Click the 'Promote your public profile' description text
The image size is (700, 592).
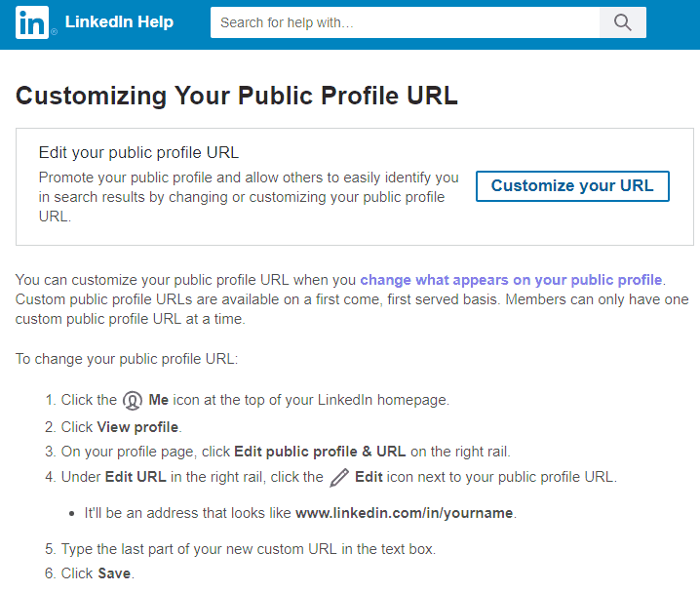(248, 197)
